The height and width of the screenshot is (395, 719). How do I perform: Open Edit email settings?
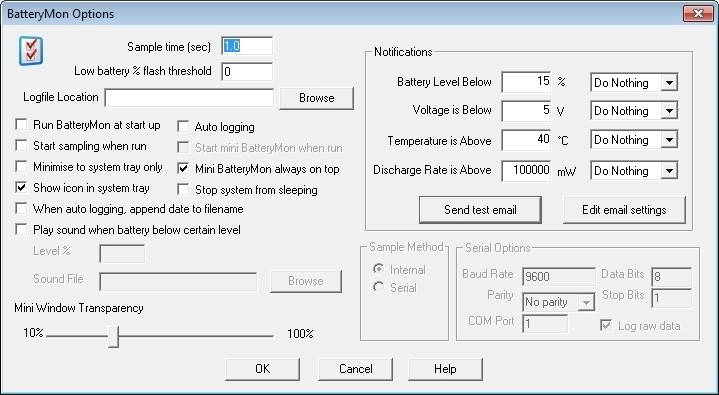624,210
